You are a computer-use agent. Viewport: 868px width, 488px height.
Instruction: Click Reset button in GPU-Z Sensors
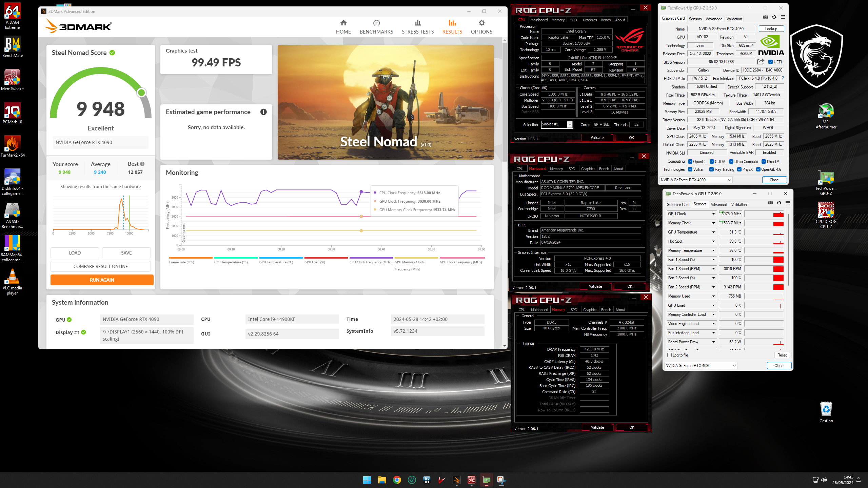[782, 355]
